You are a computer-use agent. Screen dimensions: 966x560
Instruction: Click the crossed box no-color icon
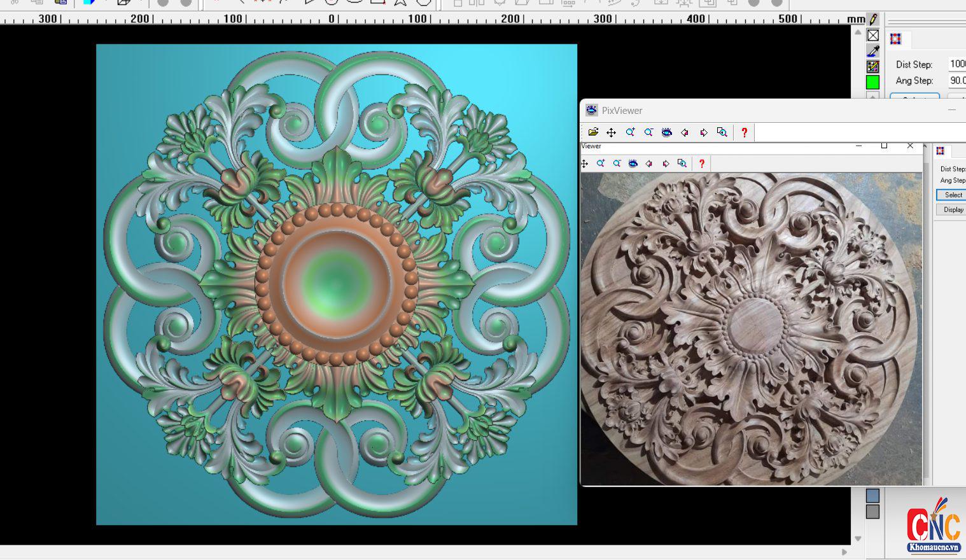point(873,36)
